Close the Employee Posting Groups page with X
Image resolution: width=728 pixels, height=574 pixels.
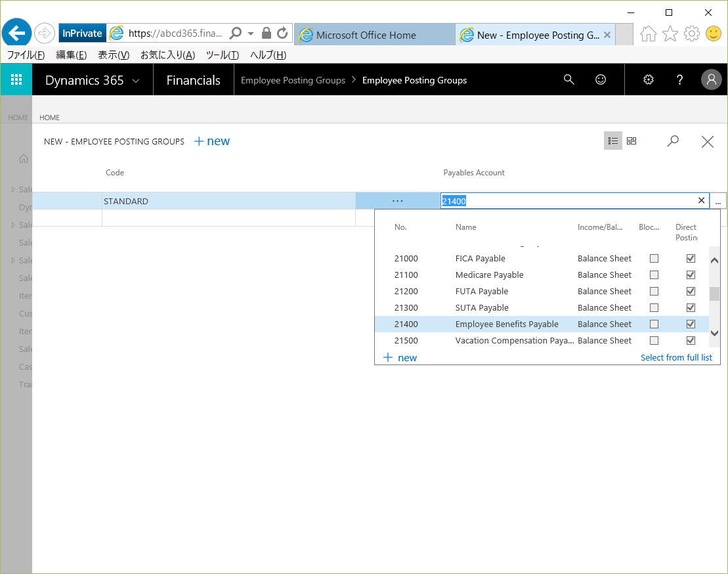pyautogui.click(x=708, y=142)
